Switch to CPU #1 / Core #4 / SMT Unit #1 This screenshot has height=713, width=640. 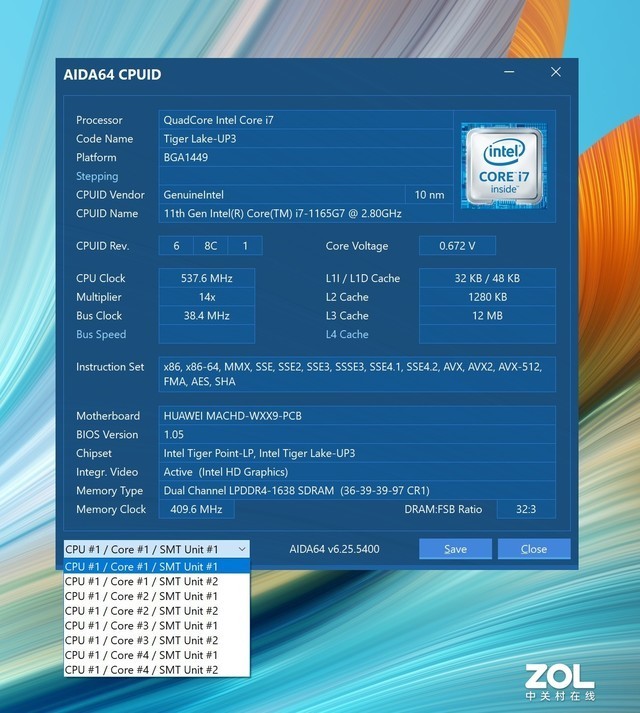(156, 655)
